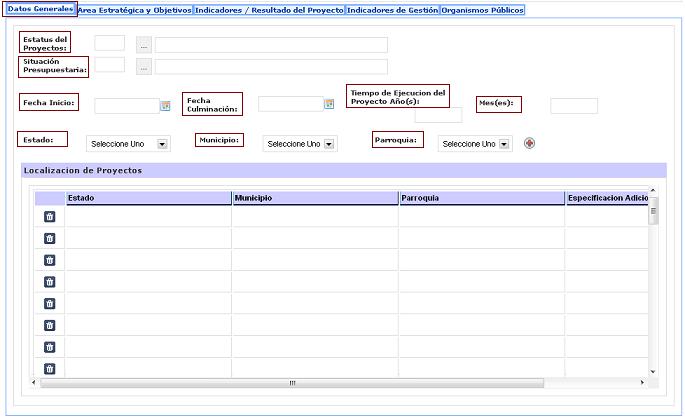Switch to Área Estratégica y Objetivos tab

(135, 10)
